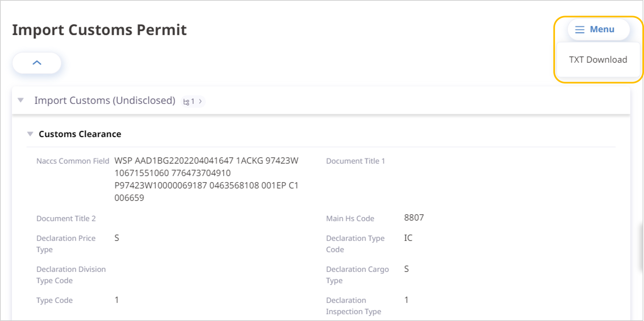Image resolution: width=644 pixels, height=321 pixels.
Task: Click the hierarchy tree icon next to 1
Action: (x=186, y=102)
